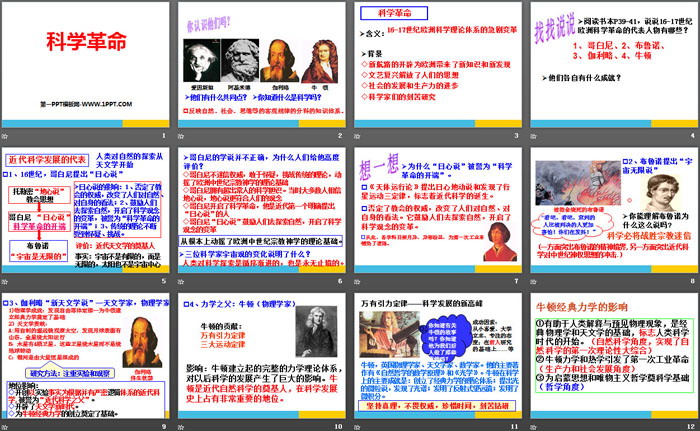Click slide number 8 label below the slide
700x431 pixels.
tap(693, 281)
